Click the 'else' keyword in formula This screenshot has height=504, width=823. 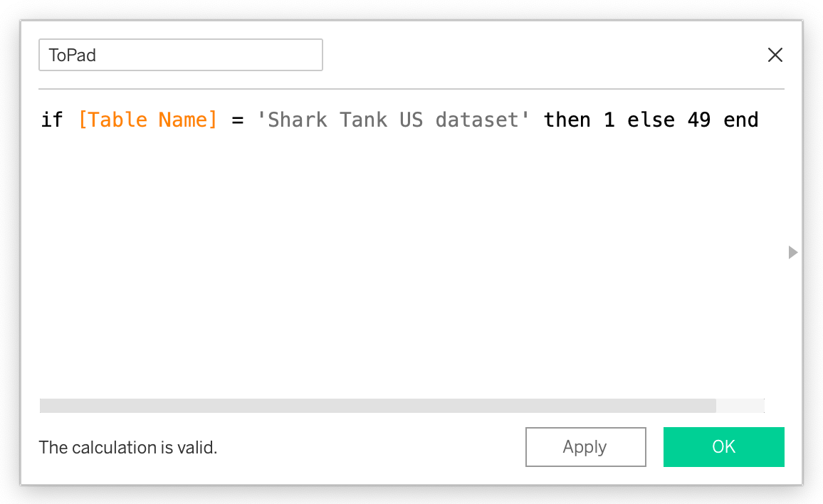[x=651, y=120]
